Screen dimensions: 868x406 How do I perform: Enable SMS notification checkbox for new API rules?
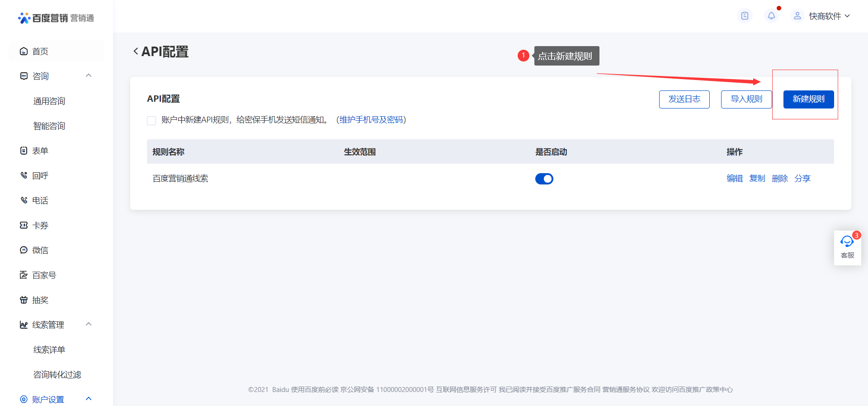point(151,120)
